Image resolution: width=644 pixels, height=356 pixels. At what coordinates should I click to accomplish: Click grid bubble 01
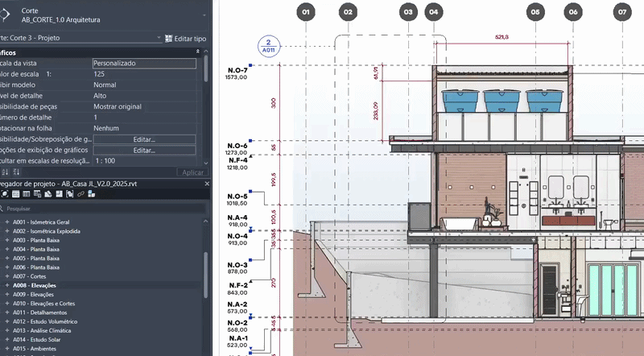(x=306, y=12)
